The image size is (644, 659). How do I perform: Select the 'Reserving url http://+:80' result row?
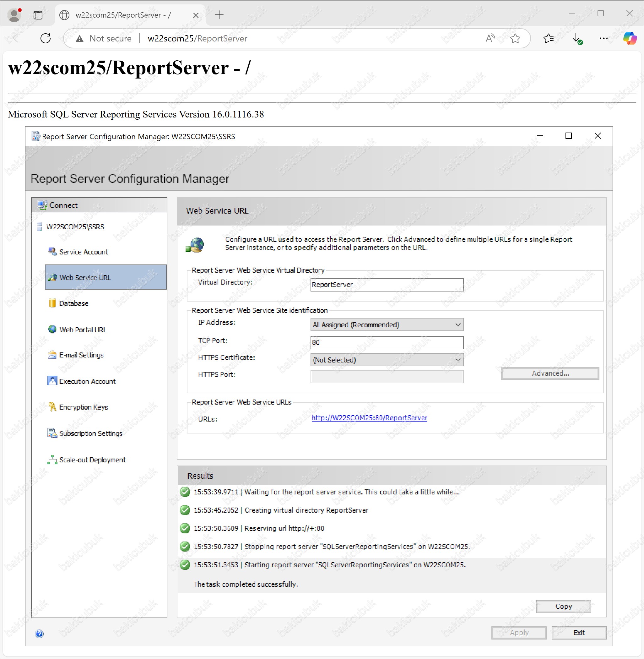pos(392,528)
